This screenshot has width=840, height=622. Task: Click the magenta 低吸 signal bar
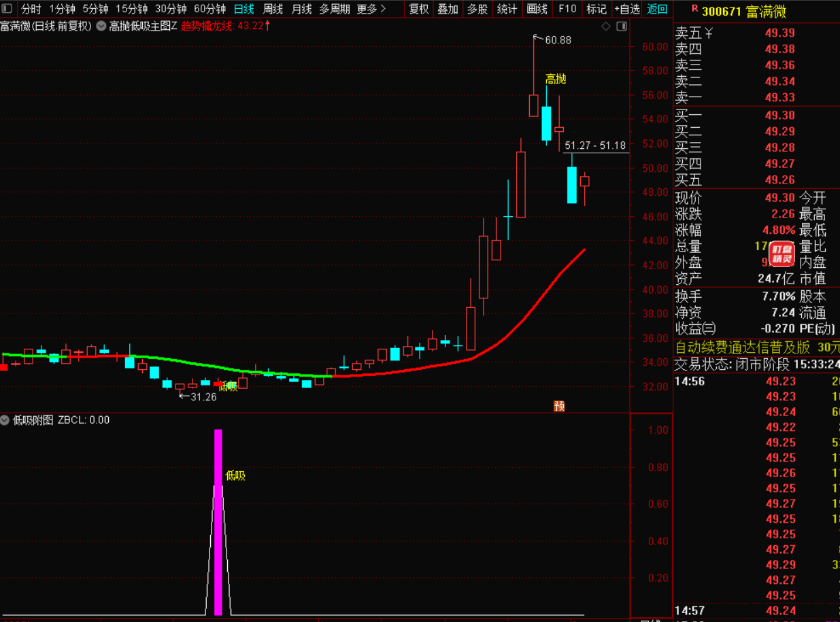pos(218,522)
